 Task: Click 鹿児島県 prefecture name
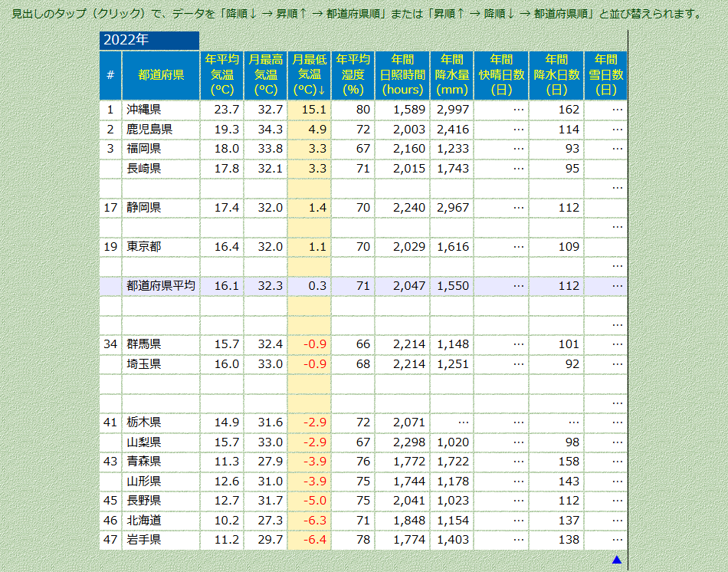(149, 130)
